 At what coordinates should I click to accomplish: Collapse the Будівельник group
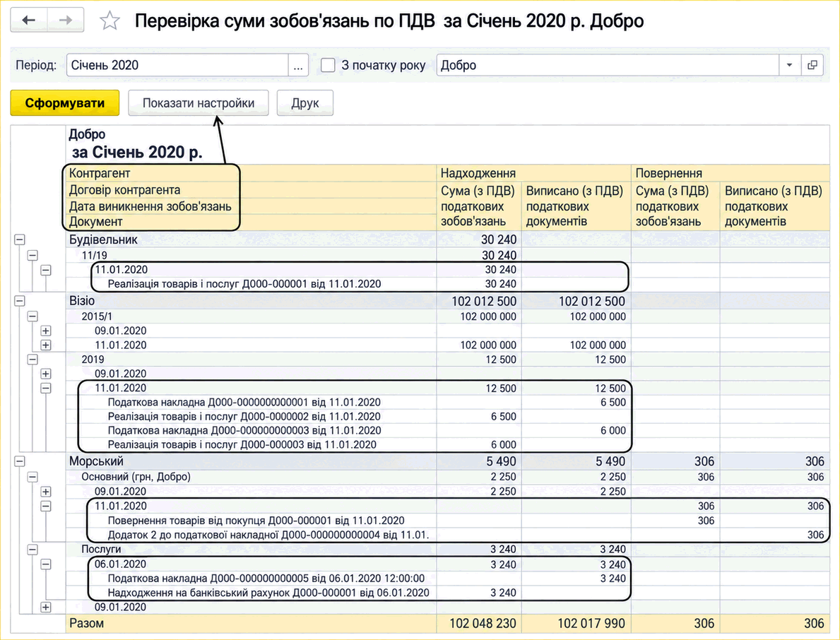click(20, 240)
